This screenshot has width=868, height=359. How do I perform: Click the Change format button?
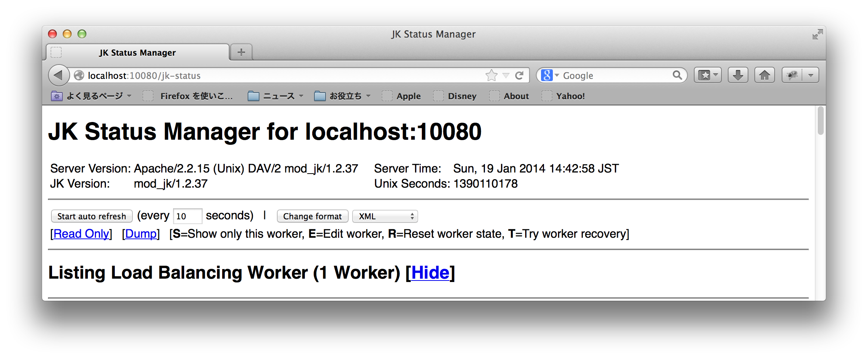pyautogui.click(x=312, y=216)
